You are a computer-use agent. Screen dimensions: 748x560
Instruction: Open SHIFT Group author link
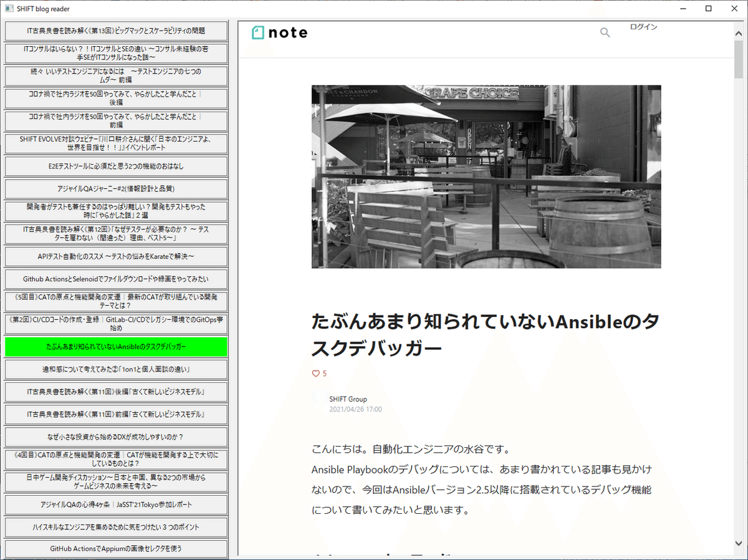(x=348, y=399)
